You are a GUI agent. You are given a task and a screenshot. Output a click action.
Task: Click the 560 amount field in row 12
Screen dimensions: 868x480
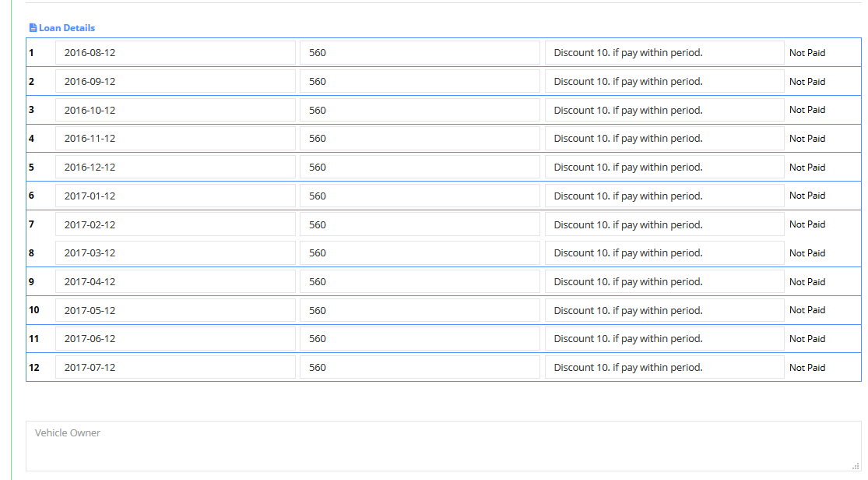click(x=420, y=368)
